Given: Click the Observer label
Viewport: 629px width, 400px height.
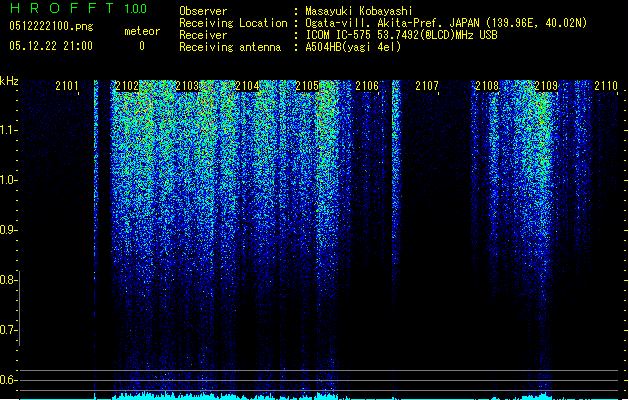Looking at the screenshot, I should (x=203, y=11).
